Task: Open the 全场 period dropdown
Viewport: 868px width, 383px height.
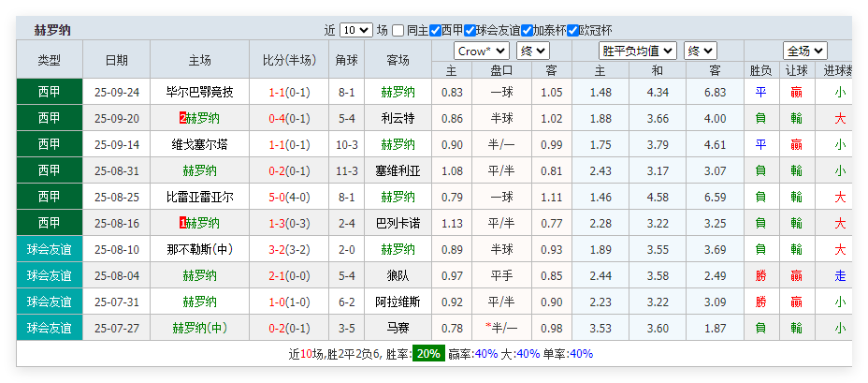Action: pos(804,51)
